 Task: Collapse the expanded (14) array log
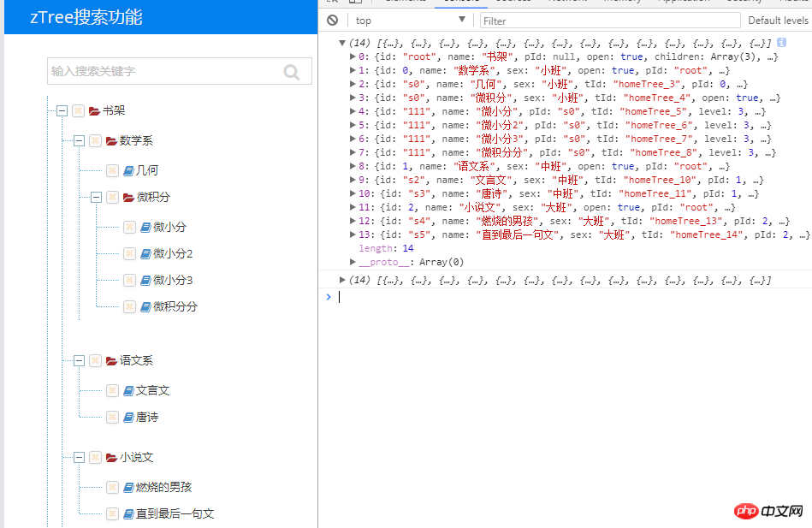pos(341,43)
